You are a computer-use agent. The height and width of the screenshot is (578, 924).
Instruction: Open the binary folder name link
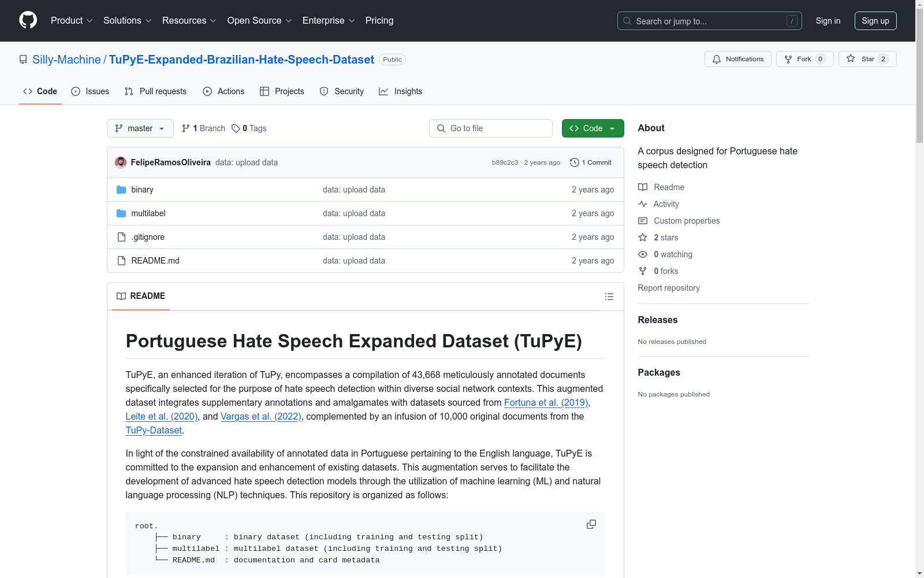point(142,190)
